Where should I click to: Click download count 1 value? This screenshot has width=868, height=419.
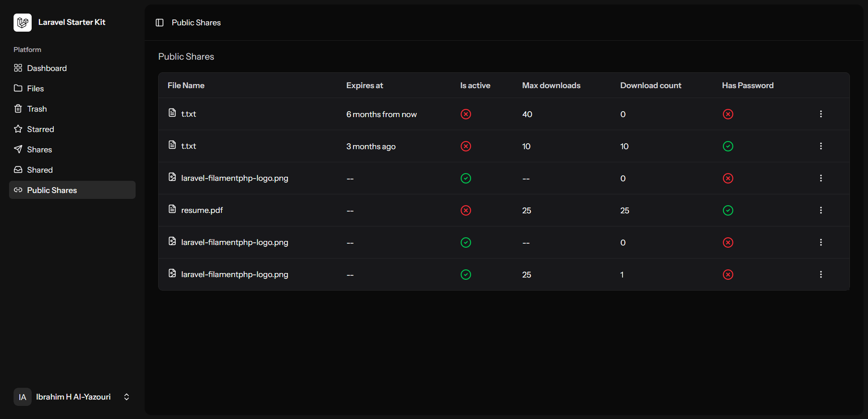[622, 275]
